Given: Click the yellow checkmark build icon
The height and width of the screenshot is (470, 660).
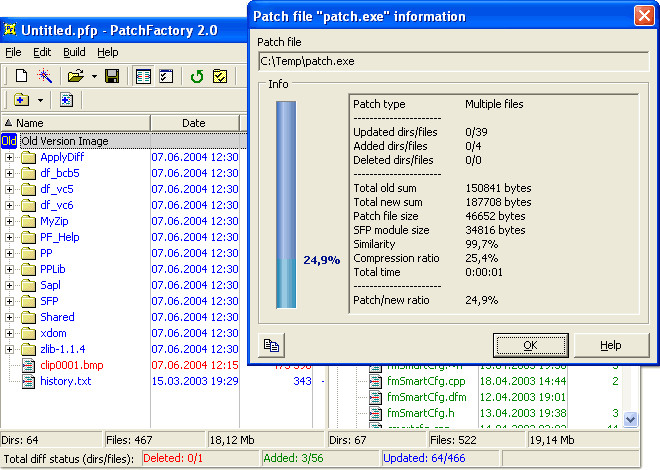Looking at the screenshot, I should pos(220,76).
